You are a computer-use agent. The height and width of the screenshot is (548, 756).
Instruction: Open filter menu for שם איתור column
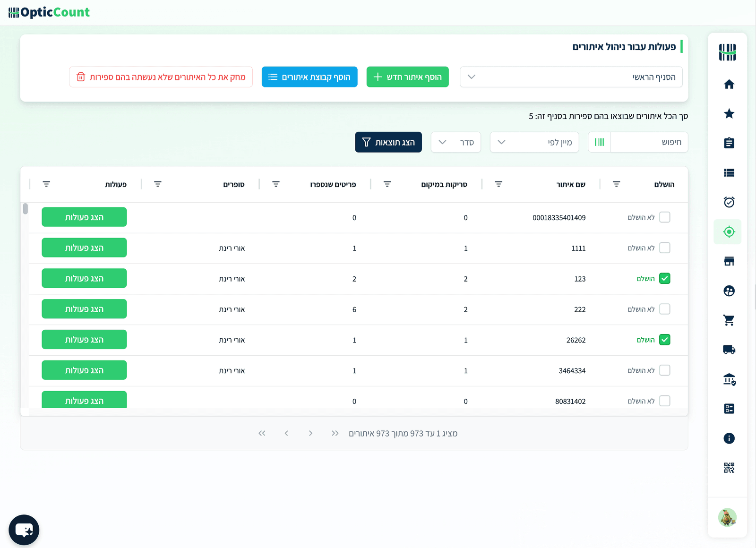[498, 184]
